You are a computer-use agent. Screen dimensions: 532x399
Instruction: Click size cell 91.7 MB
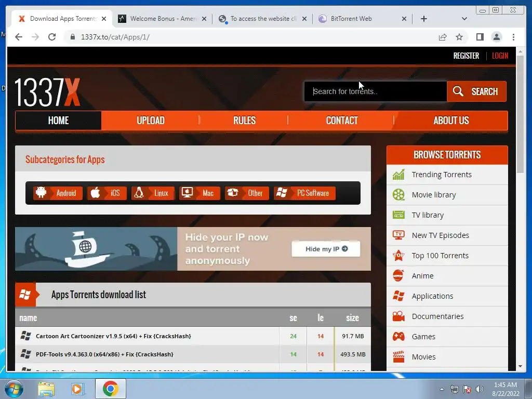pos(353,336)
